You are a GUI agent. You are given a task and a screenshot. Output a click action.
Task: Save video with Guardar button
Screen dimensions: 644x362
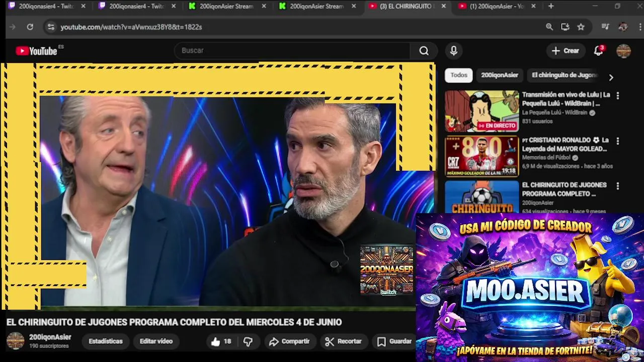[x=394, y=341]
